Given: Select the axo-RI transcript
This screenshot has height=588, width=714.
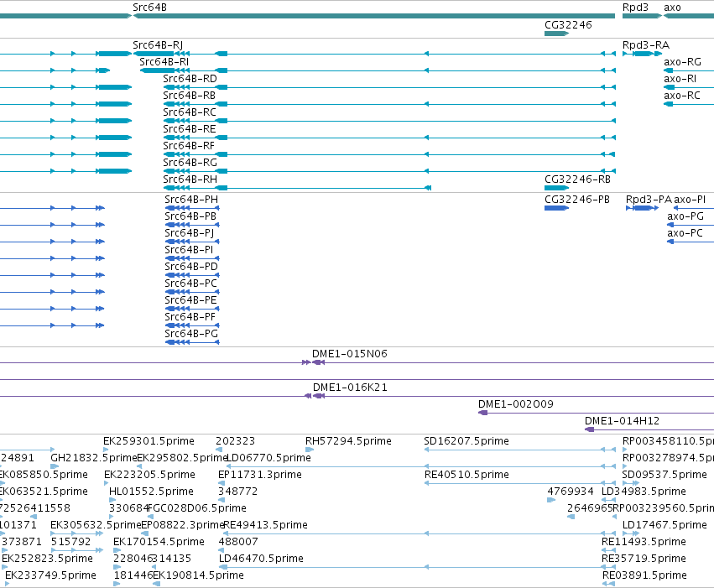Looking at the screenshot, I should (680, 79).
